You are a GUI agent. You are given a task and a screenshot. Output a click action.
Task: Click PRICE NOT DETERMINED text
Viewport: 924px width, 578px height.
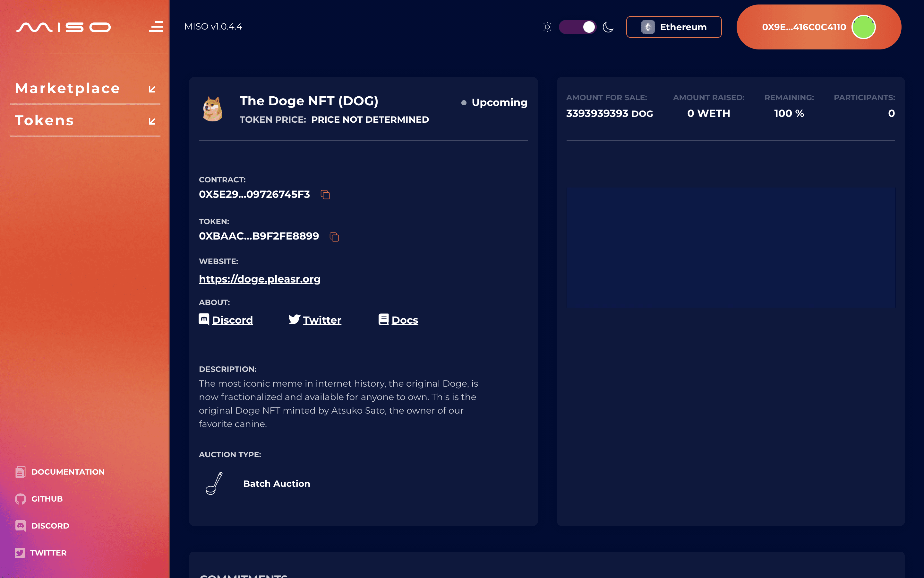(370, 120)
